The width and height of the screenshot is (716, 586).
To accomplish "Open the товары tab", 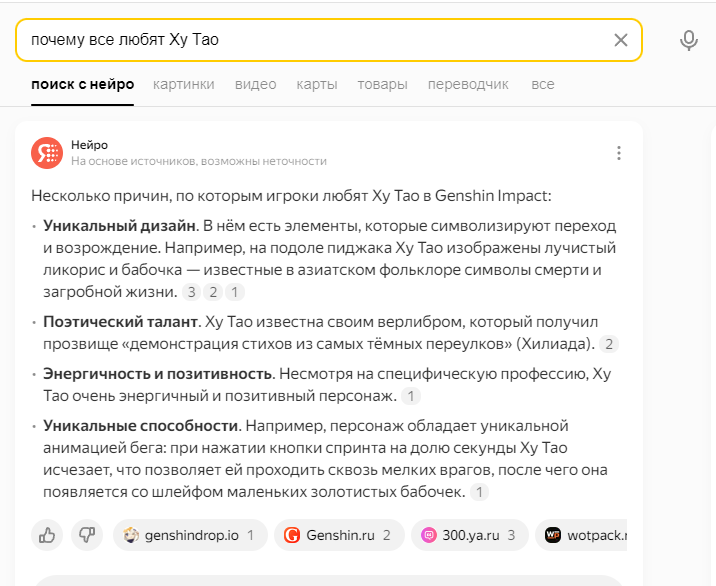I will [382, 84].
